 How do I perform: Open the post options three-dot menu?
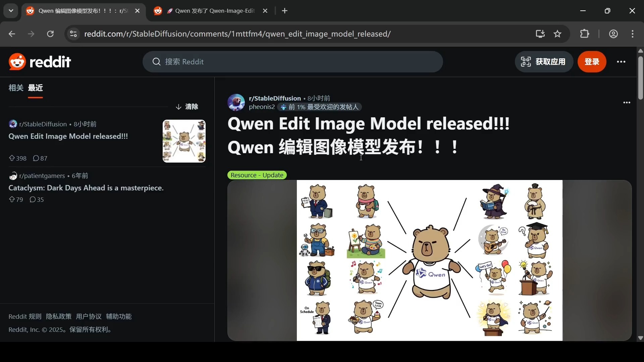point(627,103)
